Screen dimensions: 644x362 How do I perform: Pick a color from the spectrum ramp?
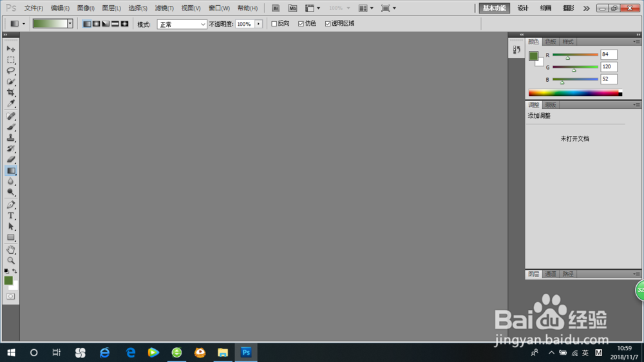(575, 93)
